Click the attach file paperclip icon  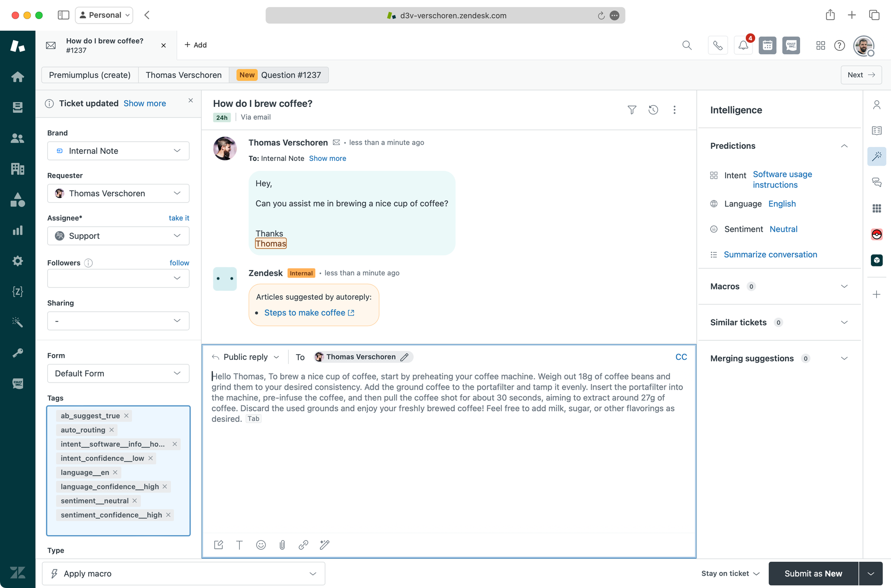282,545
